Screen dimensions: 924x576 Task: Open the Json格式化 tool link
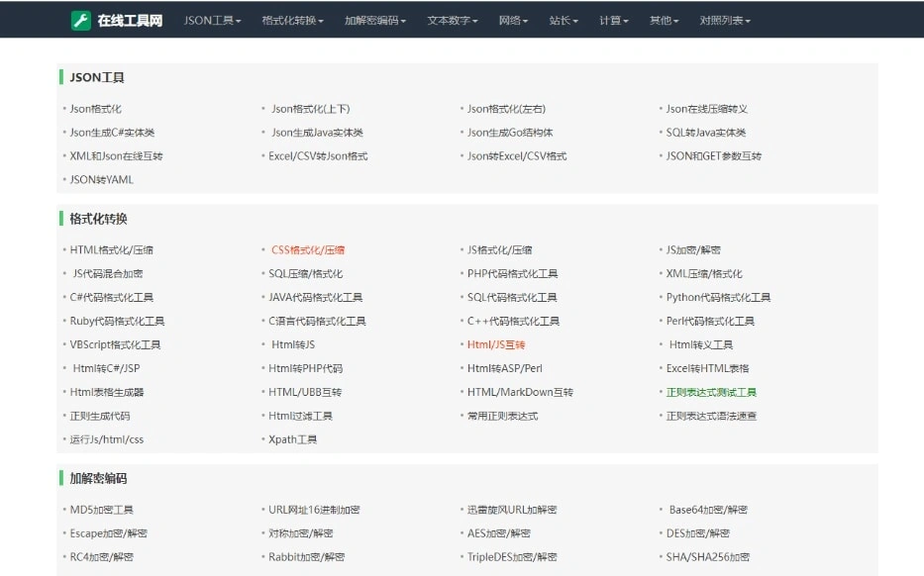(x=95, y=109)
